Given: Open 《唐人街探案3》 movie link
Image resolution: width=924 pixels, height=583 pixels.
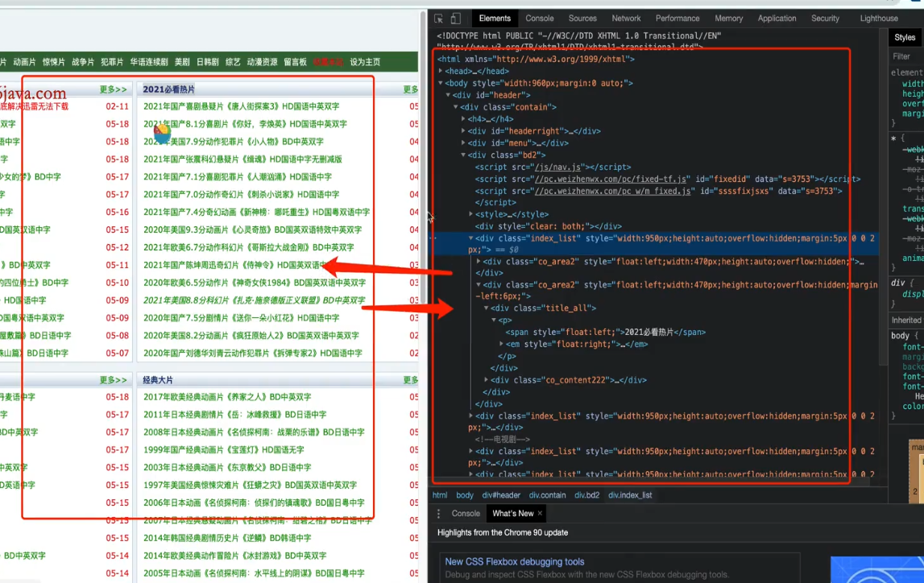Looking at the screenshot, I should pyautogui.click(x=241, y=106).
